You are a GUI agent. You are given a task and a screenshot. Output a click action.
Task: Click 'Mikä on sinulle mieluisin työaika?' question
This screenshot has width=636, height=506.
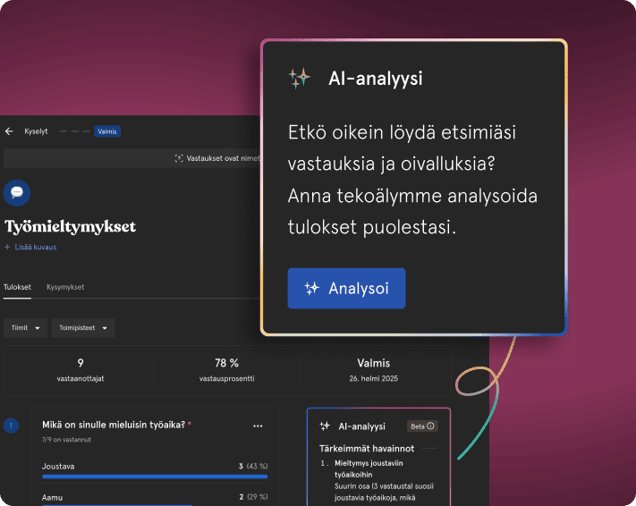(x=114, y=425)
